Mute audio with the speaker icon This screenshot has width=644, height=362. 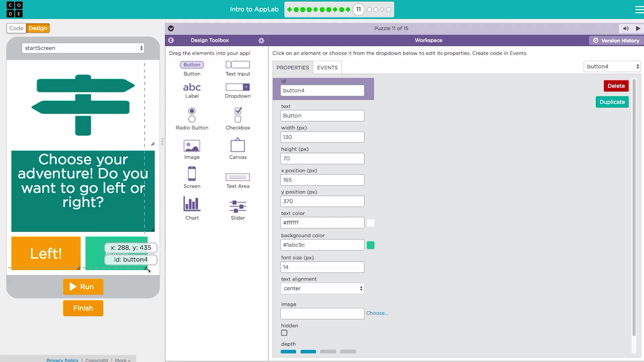[625, 29]
